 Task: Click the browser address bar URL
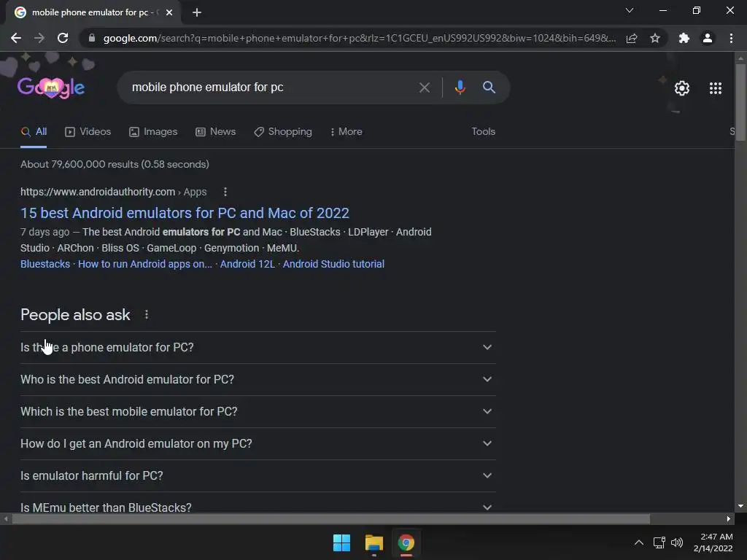pyautogui.click(x=360, y=38)
